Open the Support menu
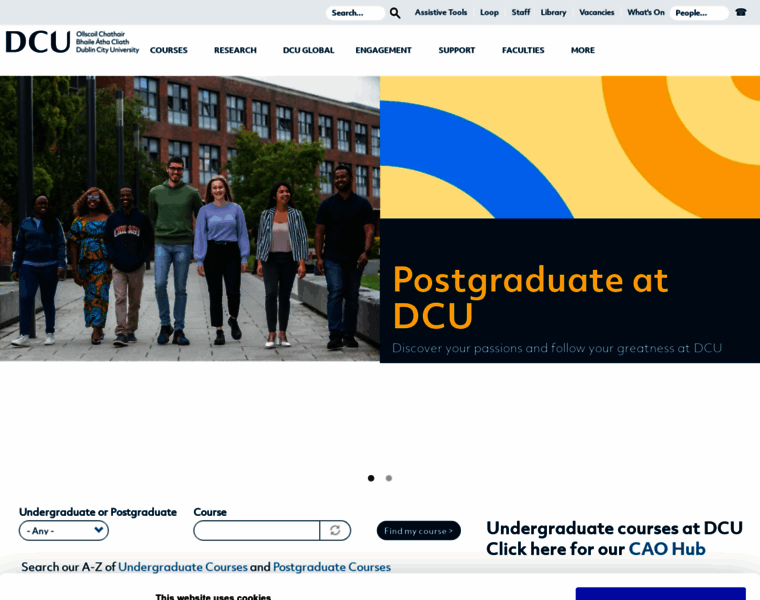The height and width of the screenshot is (600, 760). click(457, 50)
